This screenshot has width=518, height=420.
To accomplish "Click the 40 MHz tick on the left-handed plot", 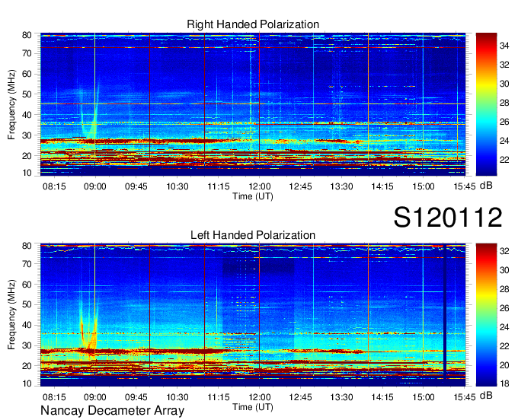I will 27,326.
